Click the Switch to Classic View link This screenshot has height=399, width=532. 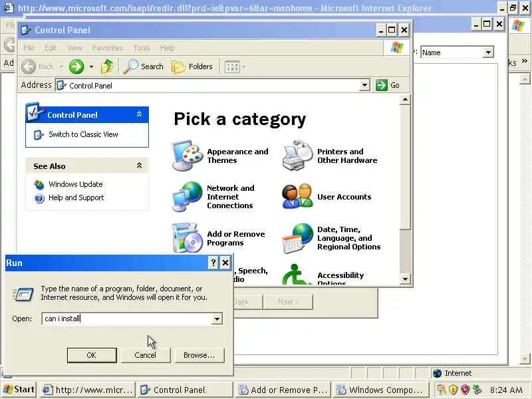[83, 134]
